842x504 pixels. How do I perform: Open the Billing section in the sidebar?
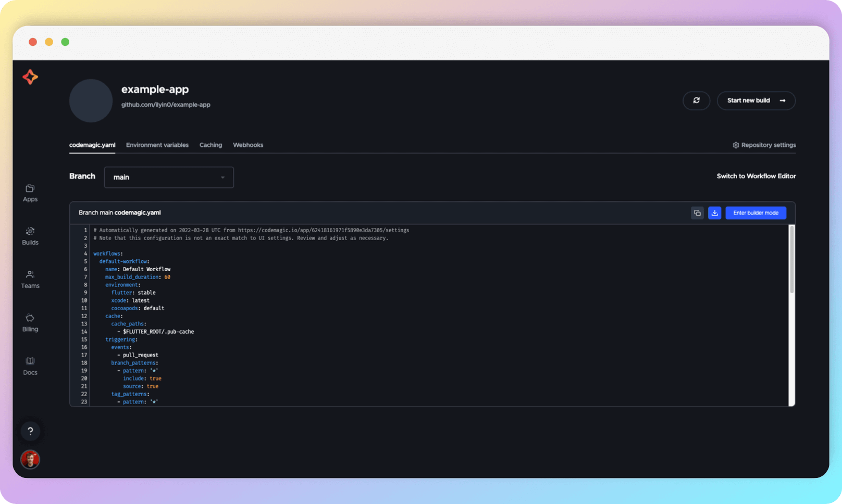[x=30, y=322]
